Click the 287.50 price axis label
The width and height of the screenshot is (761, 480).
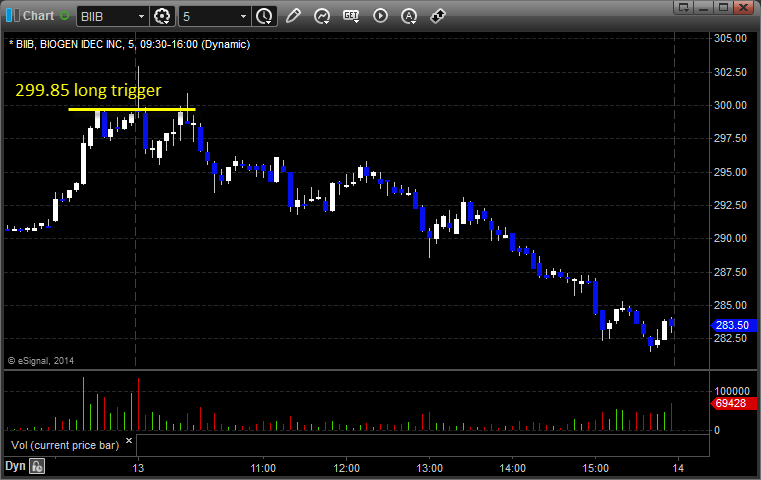[x=730, y=272]
